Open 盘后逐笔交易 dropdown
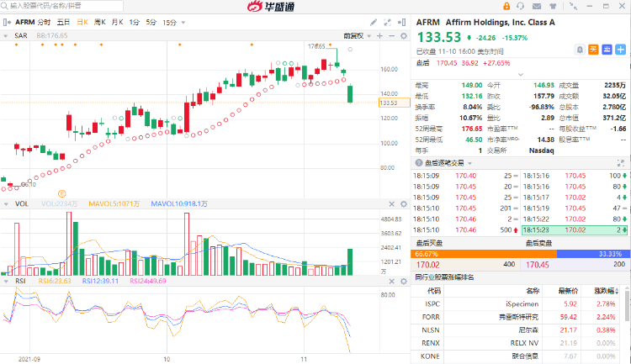This screenshot has width=631, height=364. coord(469,163)
